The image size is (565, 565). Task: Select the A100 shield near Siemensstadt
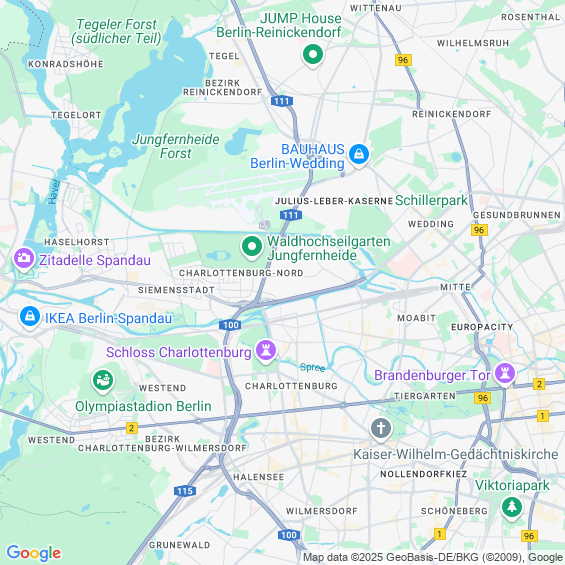pyautogui.click(x=230, y=325)
